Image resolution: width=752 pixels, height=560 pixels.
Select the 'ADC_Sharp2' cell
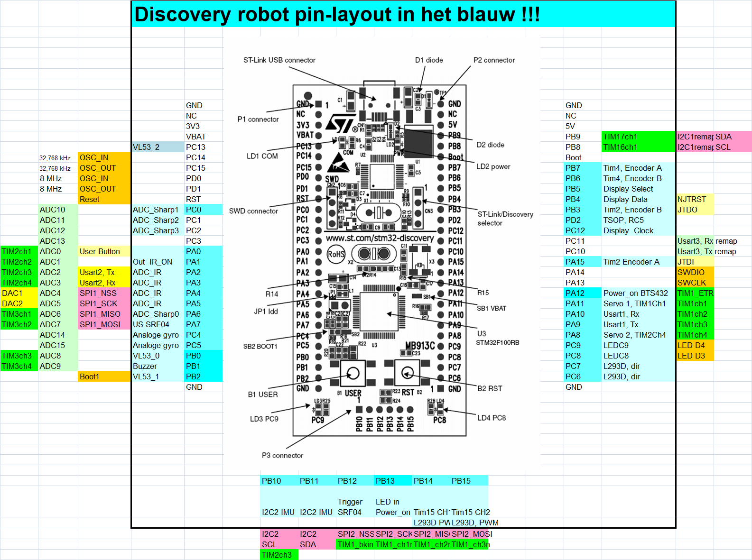(x=158, y=220)
